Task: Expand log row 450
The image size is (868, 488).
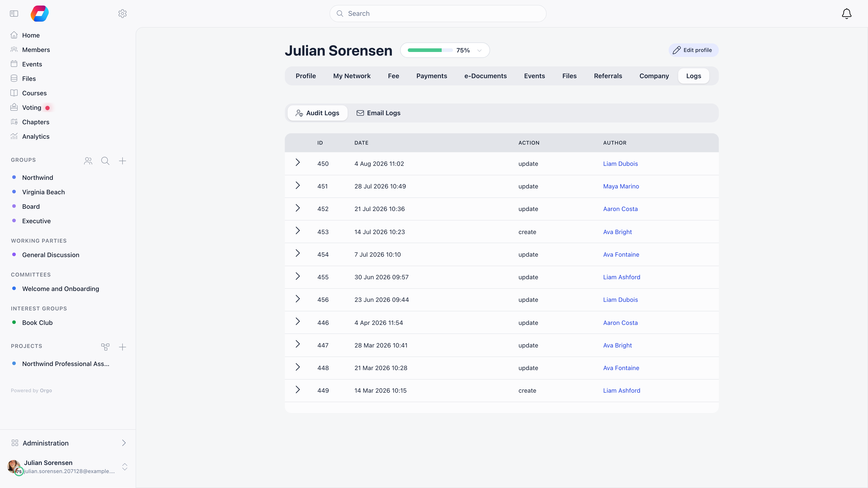Action: coord(297,163)
